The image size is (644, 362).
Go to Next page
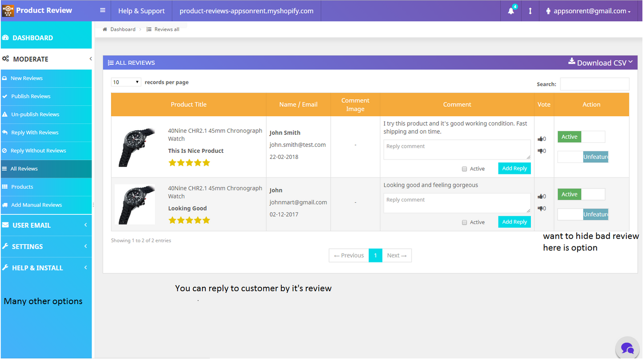coord(397,255)
